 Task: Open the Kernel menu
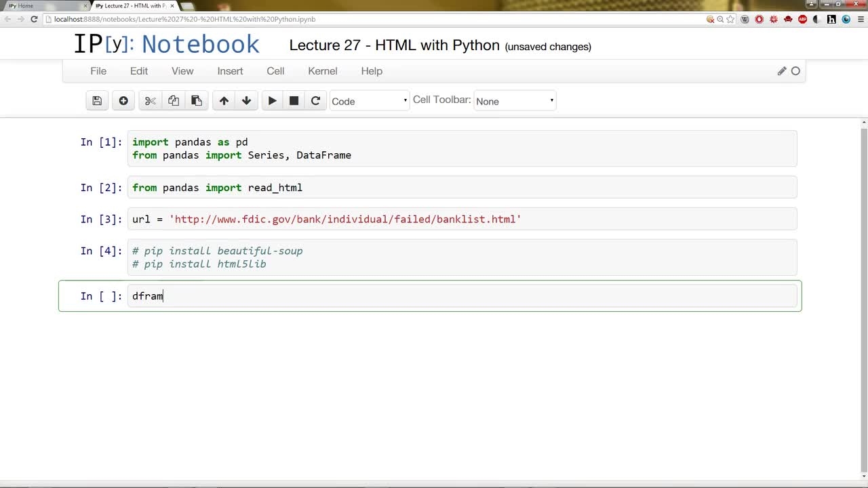click(323, 71)
